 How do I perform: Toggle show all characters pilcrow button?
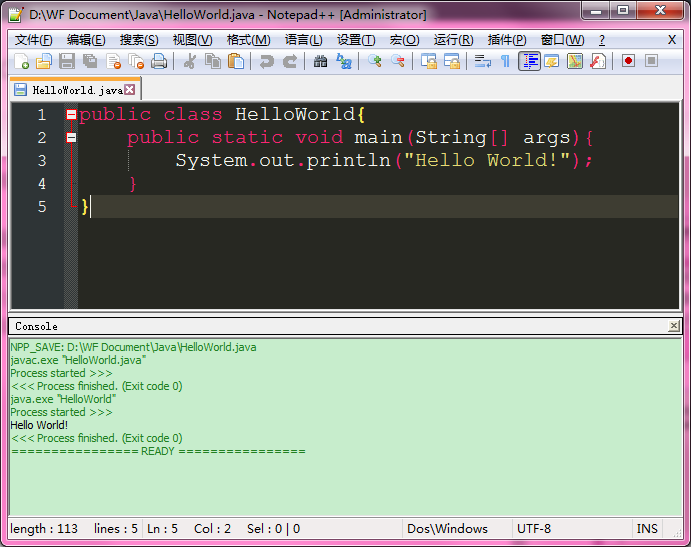[505, 62]
